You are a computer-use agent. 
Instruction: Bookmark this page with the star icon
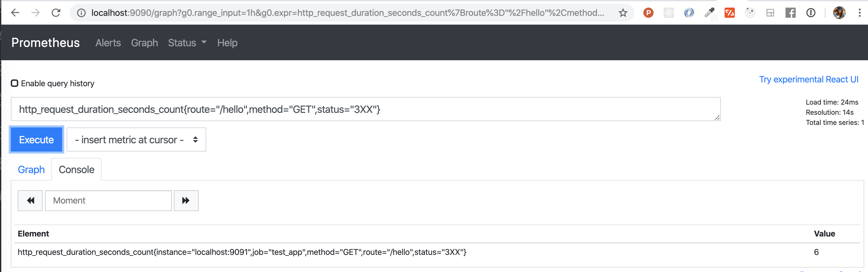[623, 13]
